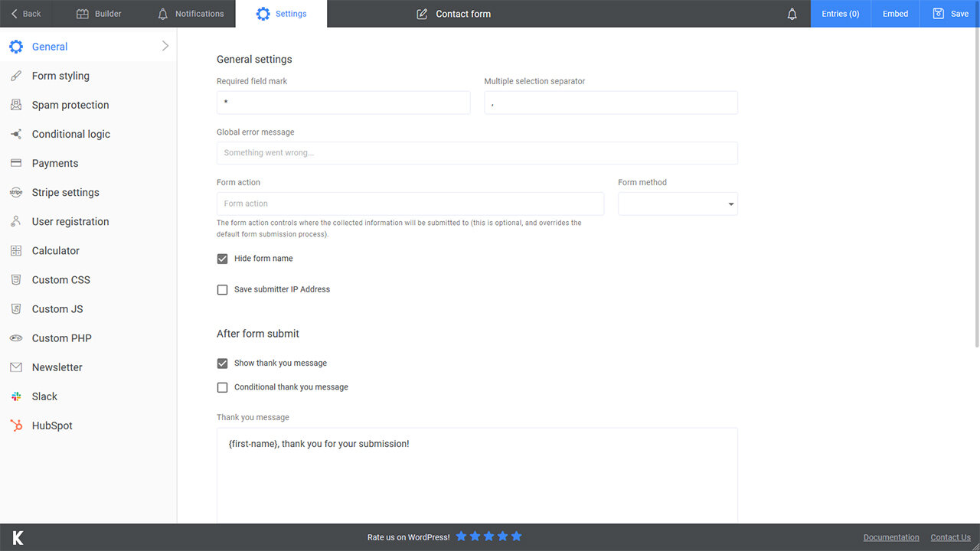Viewport: 980px width, 551px height.
Task: Click the Conditional logic branch icon
Action: pos(16,134)
